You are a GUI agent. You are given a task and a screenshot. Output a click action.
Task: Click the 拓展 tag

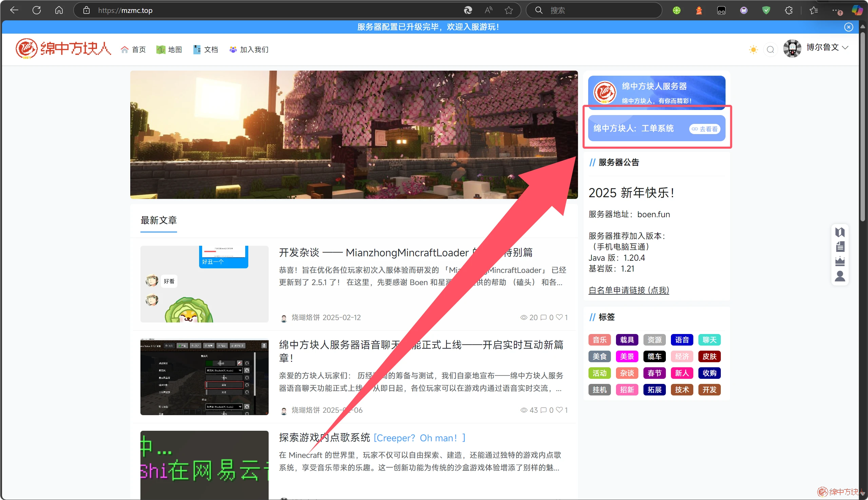pos(654,390)
